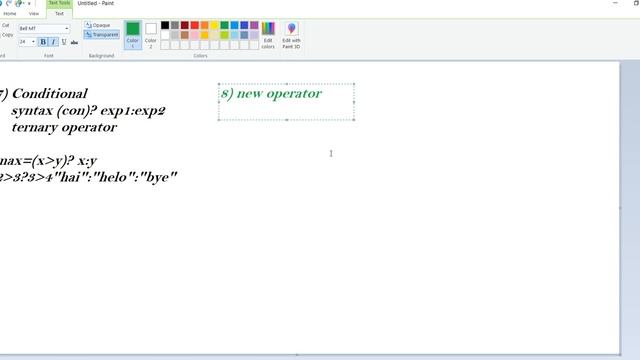Toggle Bold text formatting

[43, 42]
